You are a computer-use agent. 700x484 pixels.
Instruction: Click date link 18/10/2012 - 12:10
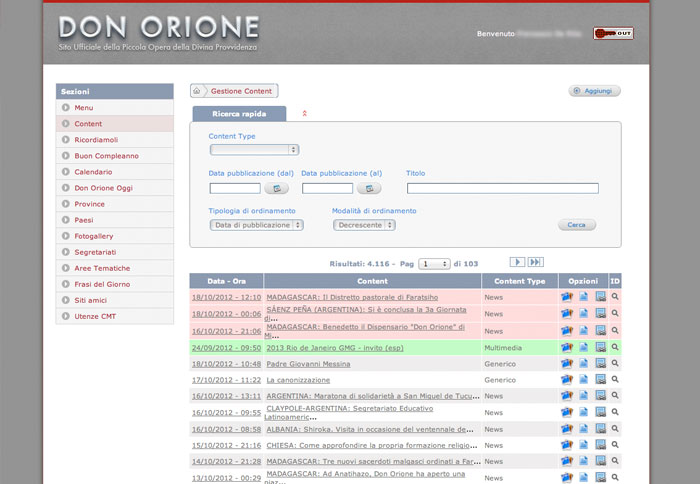click(226, 297)
